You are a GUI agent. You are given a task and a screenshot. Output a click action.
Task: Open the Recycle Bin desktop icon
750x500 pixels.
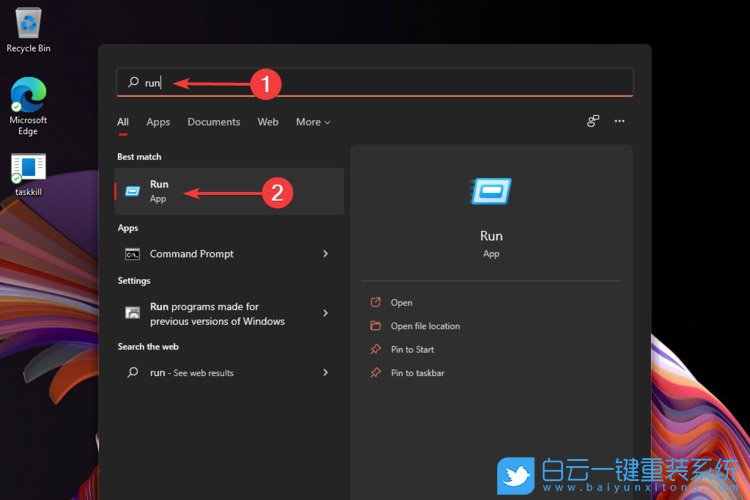pos(28,30)
